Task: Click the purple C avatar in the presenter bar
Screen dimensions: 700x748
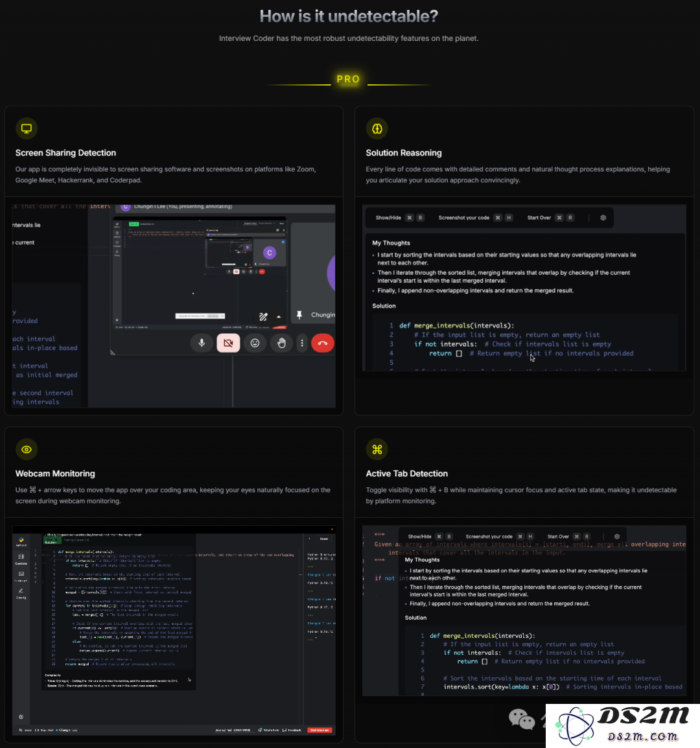Action: tap(126, 207)
